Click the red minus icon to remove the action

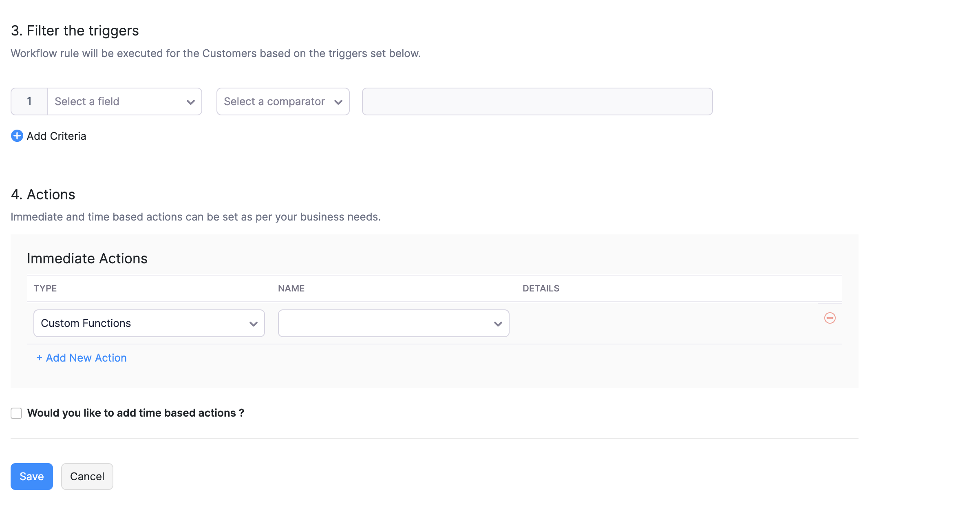coord(830,318)
